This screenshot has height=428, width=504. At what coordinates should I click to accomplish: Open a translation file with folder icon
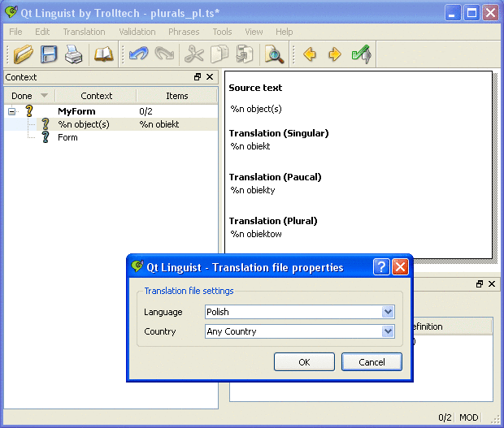(x=23, y=54)
